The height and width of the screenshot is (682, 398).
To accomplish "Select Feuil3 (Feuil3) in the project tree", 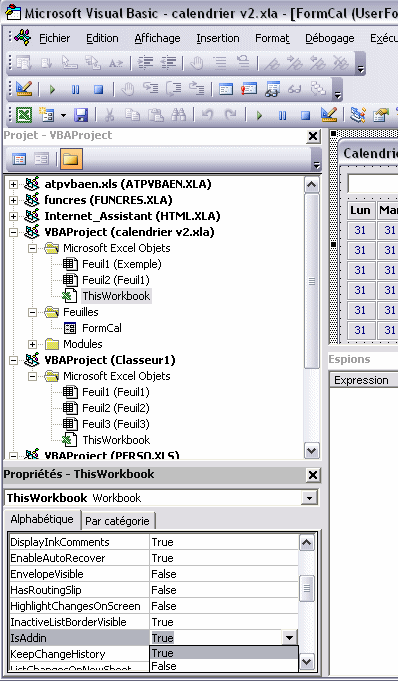I will tap(116, 424).
